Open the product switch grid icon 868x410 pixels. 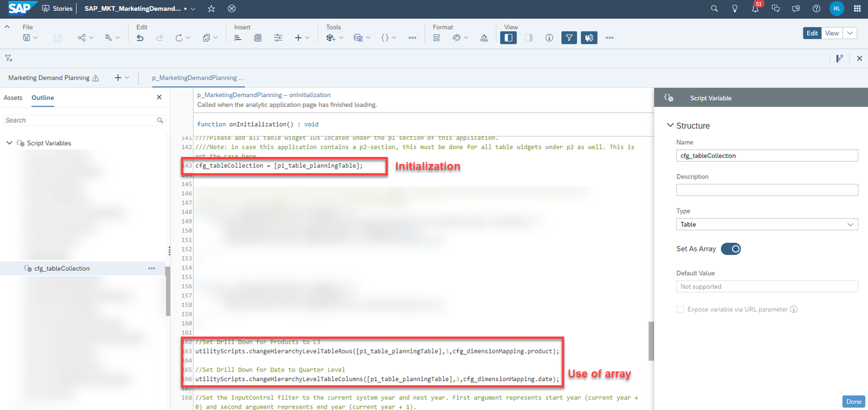pos(857,8)
